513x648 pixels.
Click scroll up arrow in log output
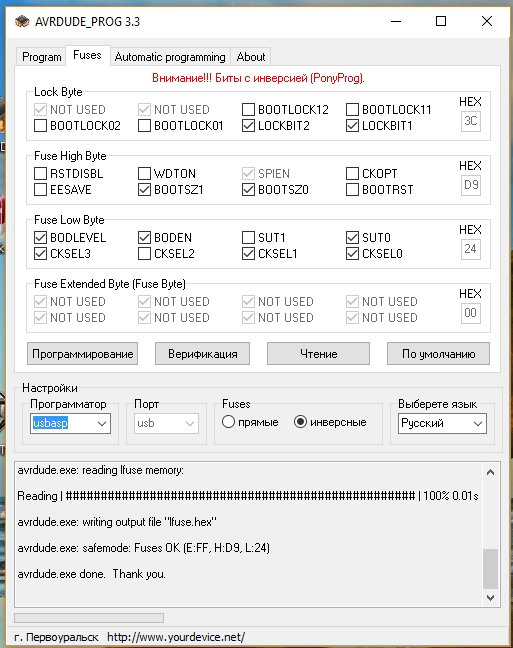tap(490, 472)
